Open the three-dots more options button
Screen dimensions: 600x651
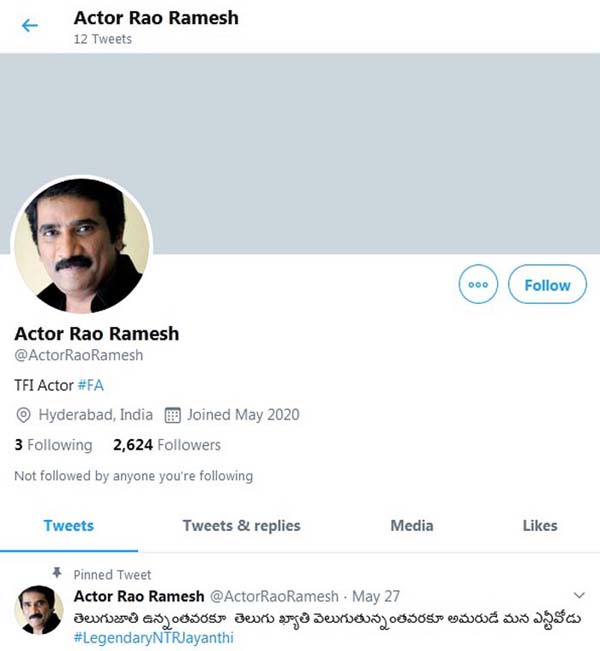coord(478,285)
